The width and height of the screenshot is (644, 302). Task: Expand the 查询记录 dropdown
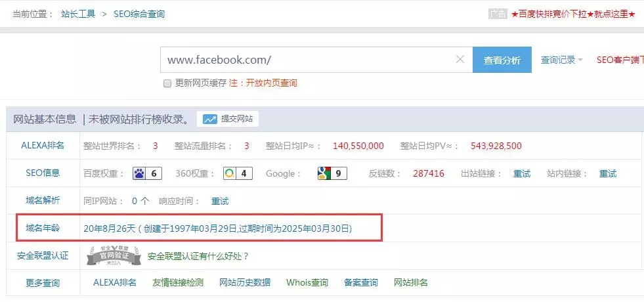(x=561, y=60)
